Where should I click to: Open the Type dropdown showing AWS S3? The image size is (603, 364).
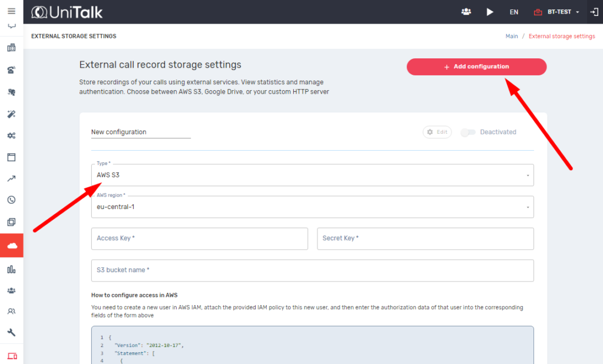coord(312,176)
